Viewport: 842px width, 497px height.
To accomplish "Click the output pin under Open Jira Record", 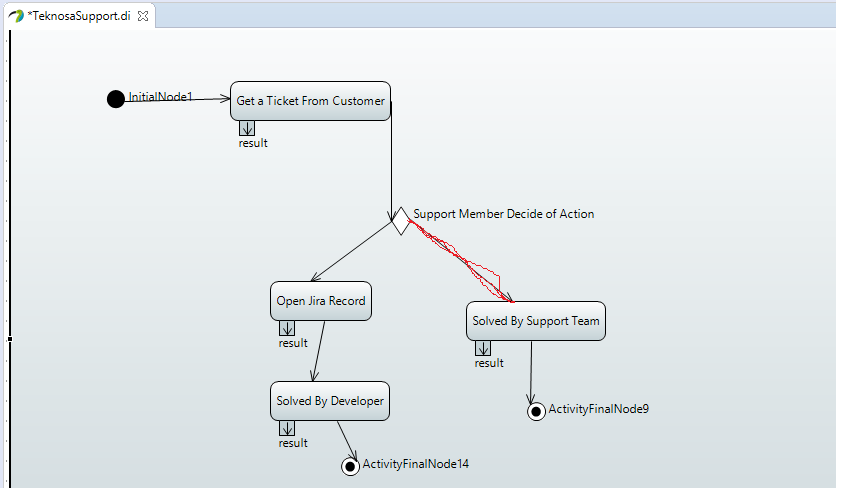I will (287, 328).
